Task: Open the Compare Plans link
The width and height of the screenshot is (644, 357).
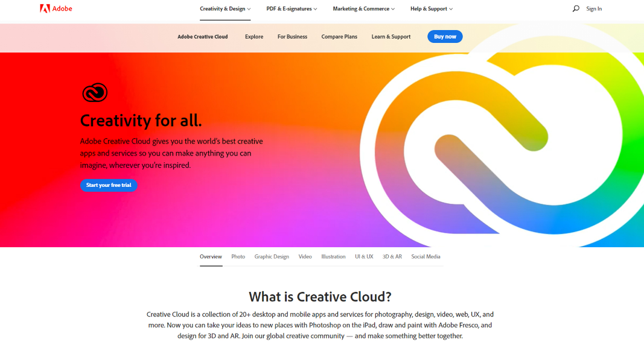Action: (x=339, y=37)
